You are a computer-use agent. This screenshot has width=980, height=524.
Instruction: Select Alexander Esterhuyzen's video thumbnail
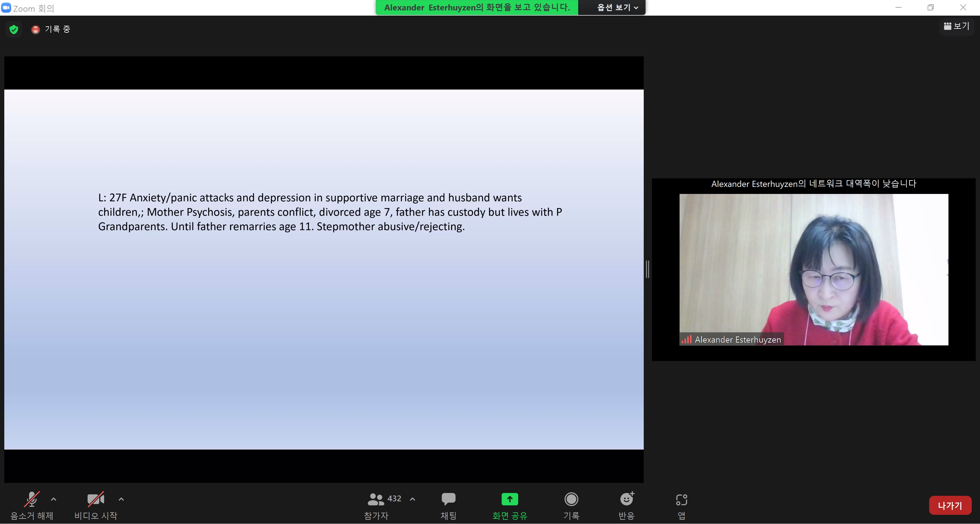814,269
